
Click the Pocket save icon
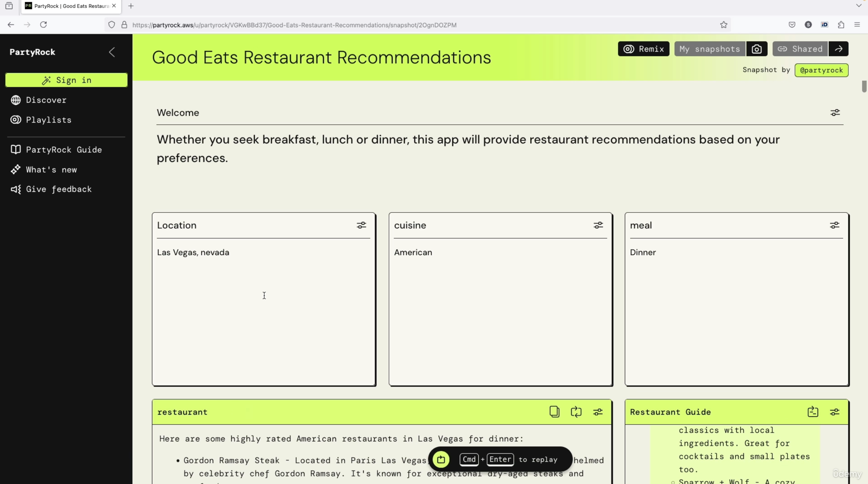[x=792, y=25]
